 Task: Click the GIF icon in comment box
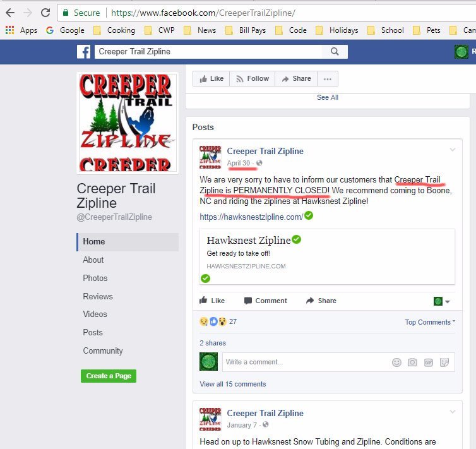(429, 362)
